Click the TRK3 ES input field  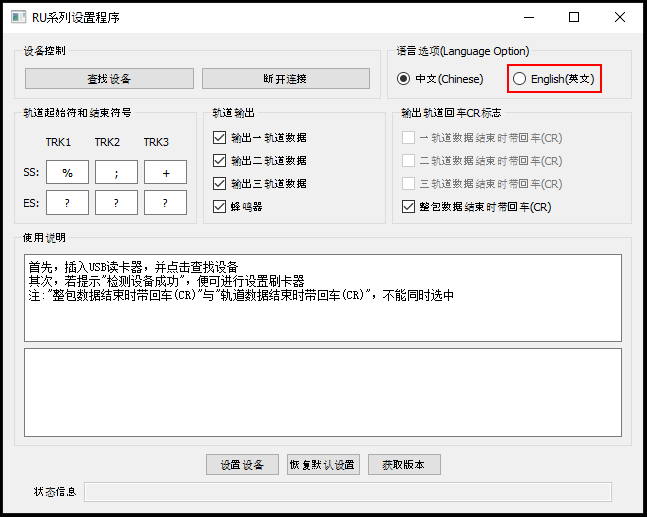pos(165,203)
